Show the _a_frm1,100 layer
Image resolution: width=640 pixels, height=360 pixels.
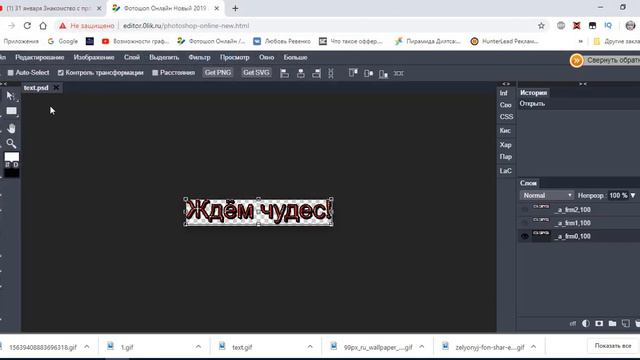(524, 223)
